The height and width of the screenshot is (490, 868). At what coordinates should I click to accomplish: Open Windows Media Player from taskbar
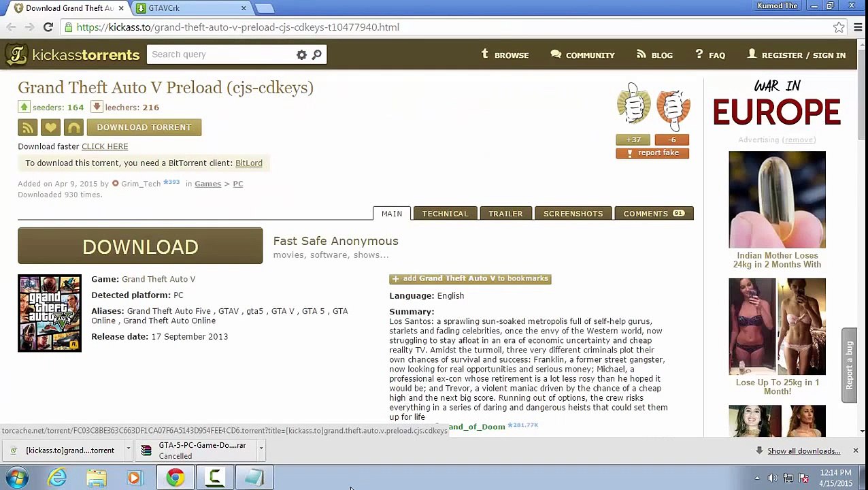135,478
